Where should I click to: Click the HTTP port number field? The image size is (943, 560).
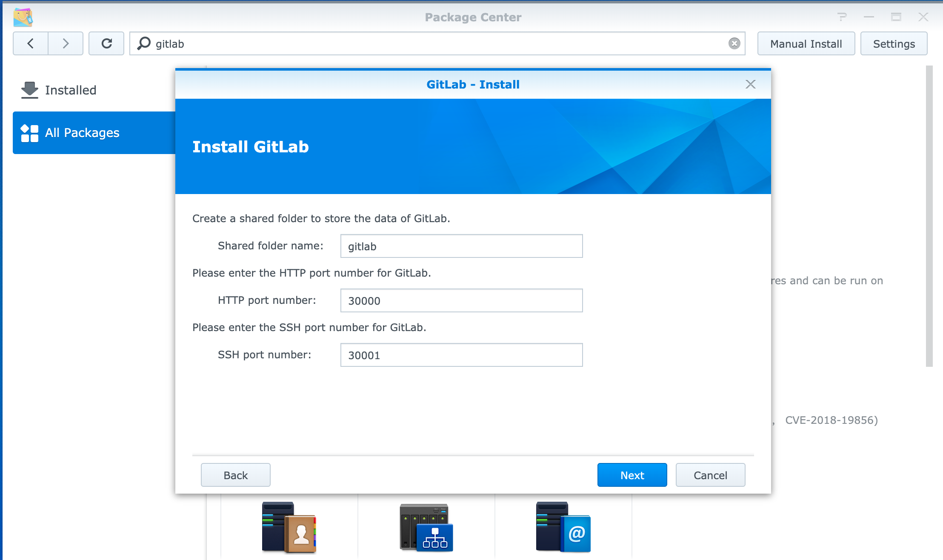[461, 300]
